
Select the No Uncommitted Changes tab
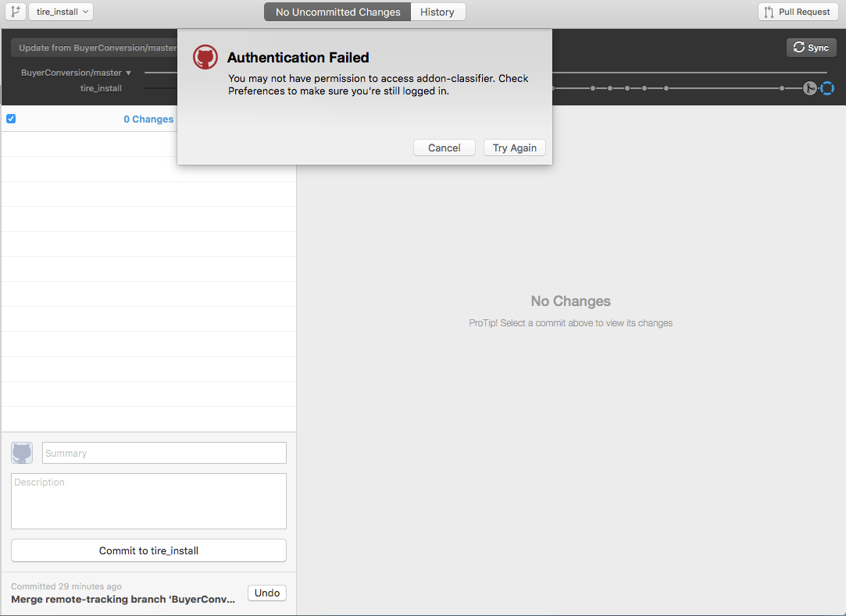337,12
